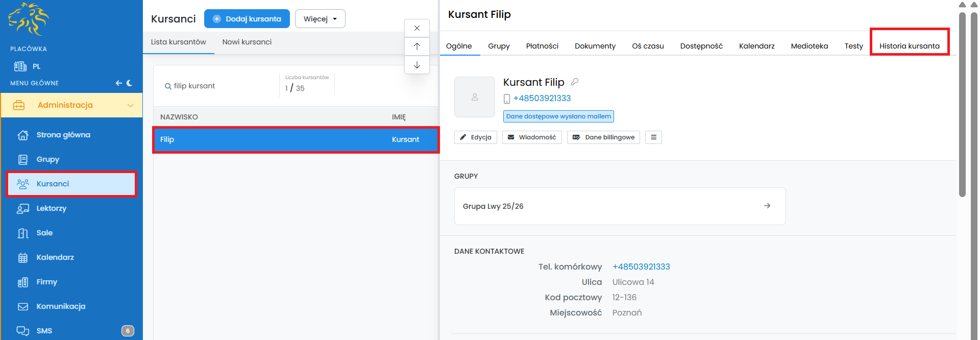Screen dimensions: 980x340
Task: Go to previous student with up arrow
Action: pos(417,46)
